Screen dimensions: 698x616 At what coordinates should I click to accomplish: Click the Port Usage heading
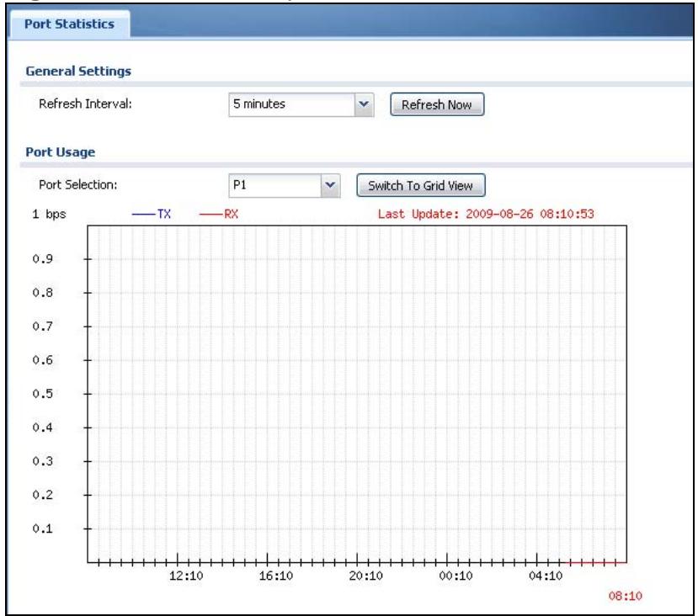tap(60, 152)
